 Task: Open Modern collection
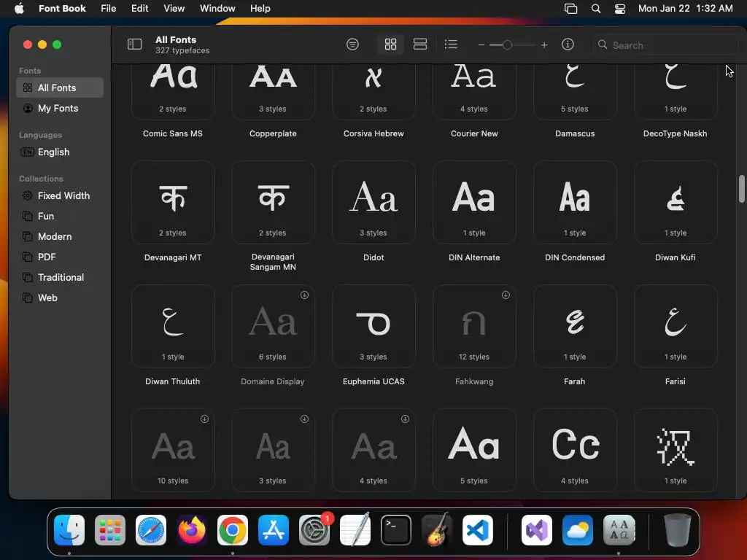tap(60, 237)
